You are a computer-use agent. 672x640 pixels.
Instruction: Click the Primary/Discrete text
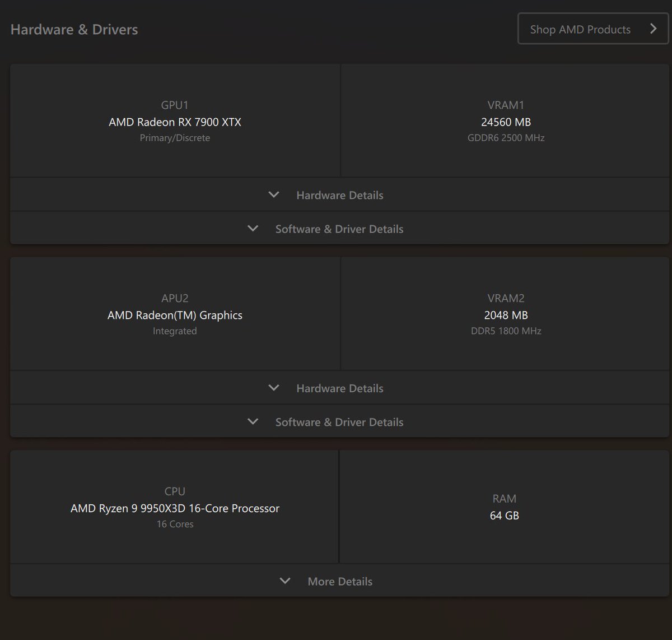(x=175, y=138)
